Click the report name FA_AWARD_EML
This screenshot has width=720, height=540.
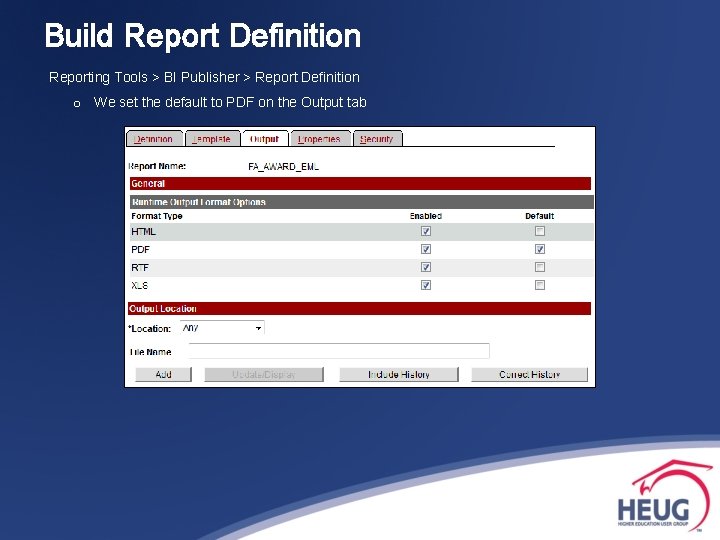pyautogui.click(x=283, y=167)
